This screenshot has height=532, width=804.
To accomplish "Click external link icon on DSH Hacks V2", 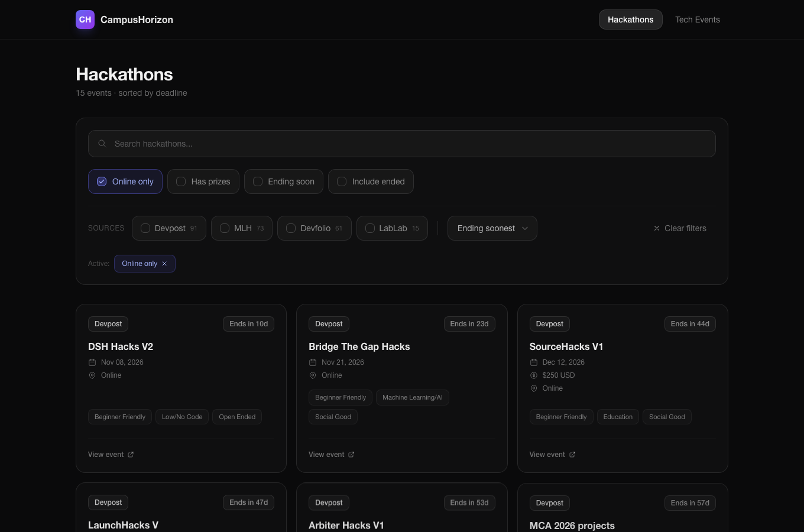I will pyautogui.click(x=131, y=455).
